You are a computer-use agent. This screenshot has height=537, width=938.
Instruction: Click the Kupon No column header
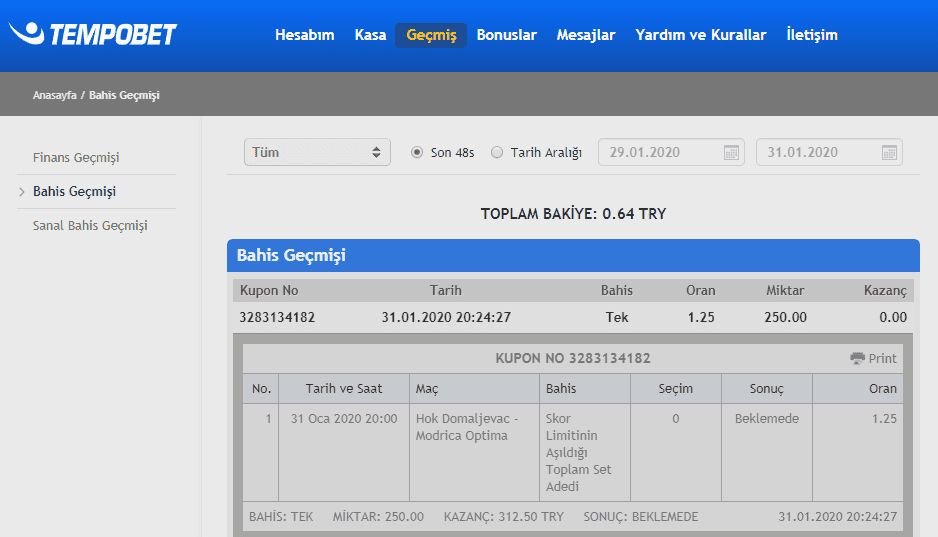(x=269, y=291)
